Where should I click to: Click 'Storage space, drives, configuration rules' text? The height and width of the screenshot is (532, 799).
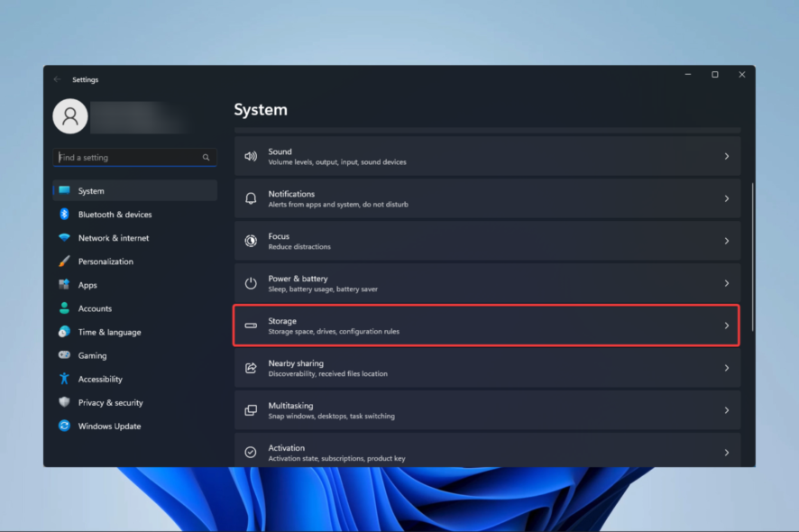[334, 331]
